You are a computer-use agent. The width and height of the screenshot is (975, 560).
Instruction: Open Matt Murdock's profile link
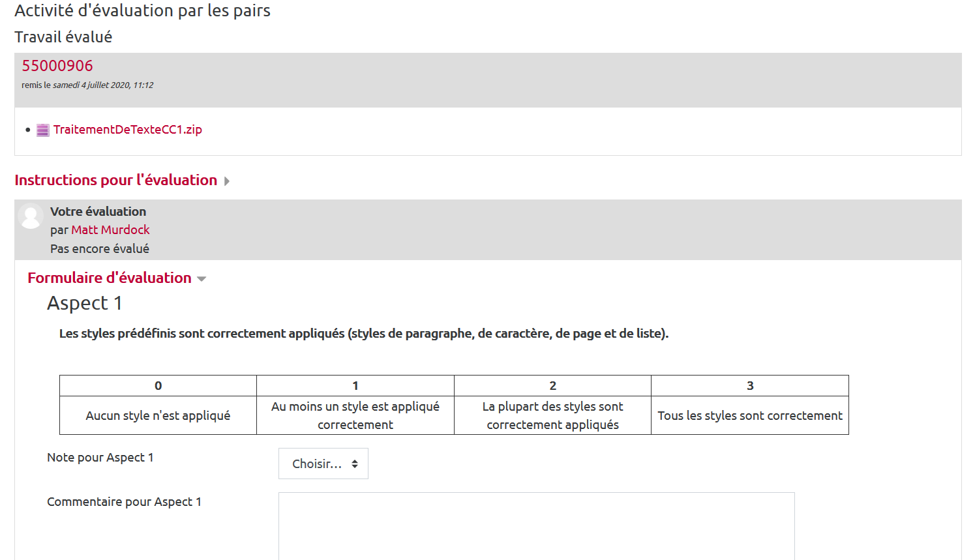[110, 229]
